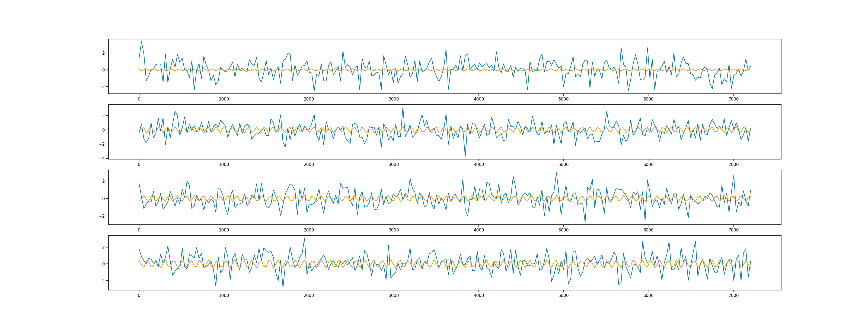Click the 5000 x-axis label under second plot

point(563,165)
